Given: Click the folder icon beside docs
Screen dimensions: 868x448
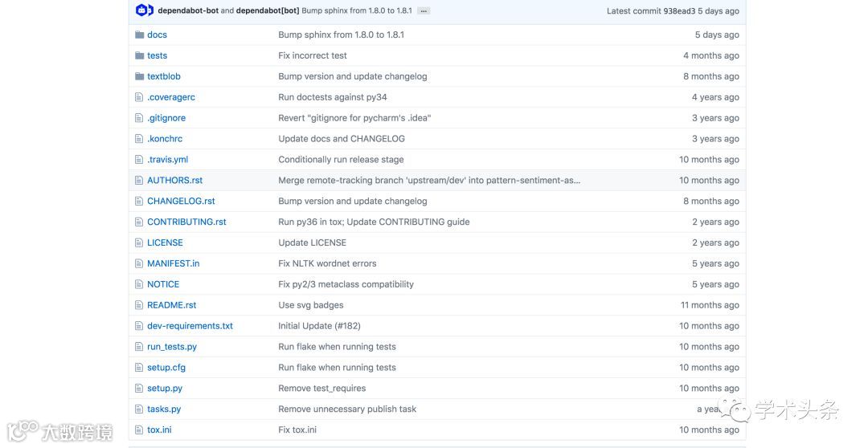Looking at the screenshot, I should tap(139, 35).
